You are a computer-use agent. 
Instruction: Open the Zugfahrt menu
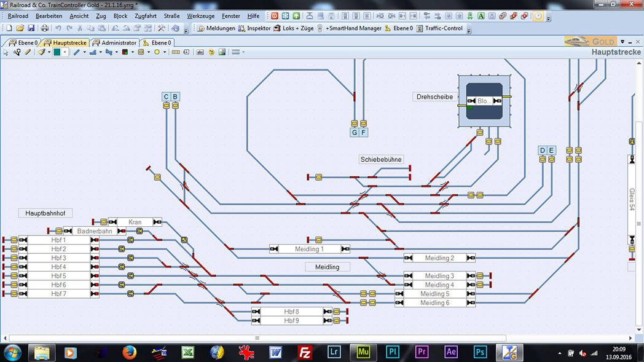(145, 16)
